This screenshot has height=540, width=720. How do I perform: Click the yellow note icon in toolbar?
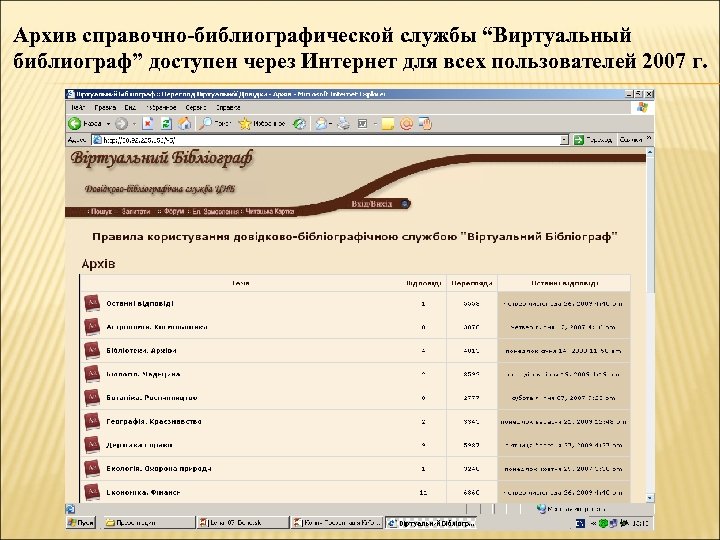point(388,124)
